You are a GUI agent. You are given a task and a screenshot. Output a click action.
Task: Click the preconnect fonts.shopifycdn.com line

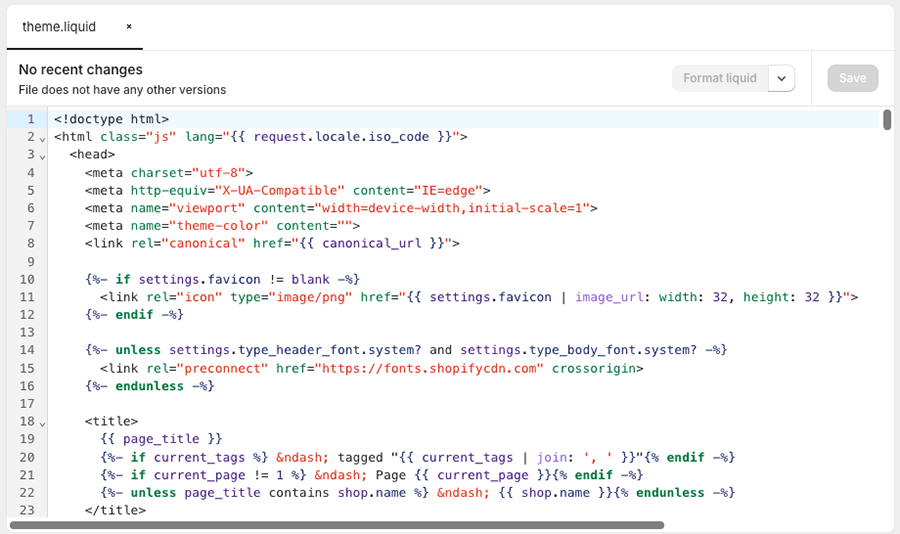(x=371, y=368)
